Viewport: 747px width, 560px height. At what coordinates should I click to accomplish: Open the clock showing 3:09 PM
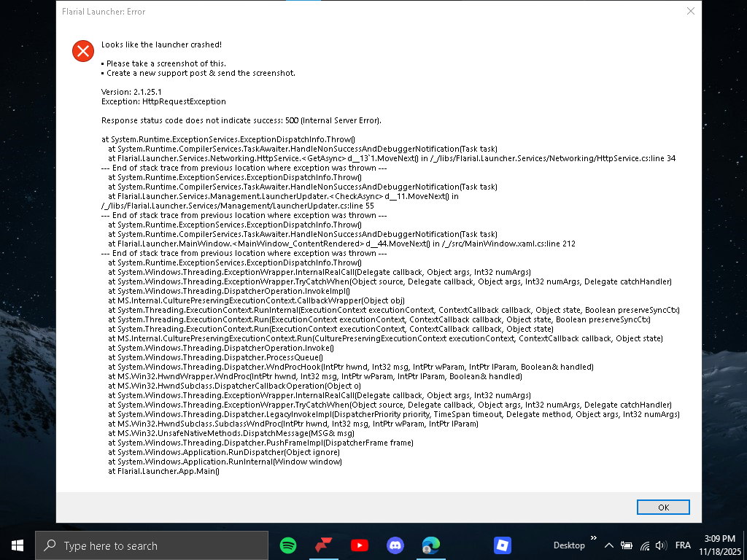tap(720, 545)
